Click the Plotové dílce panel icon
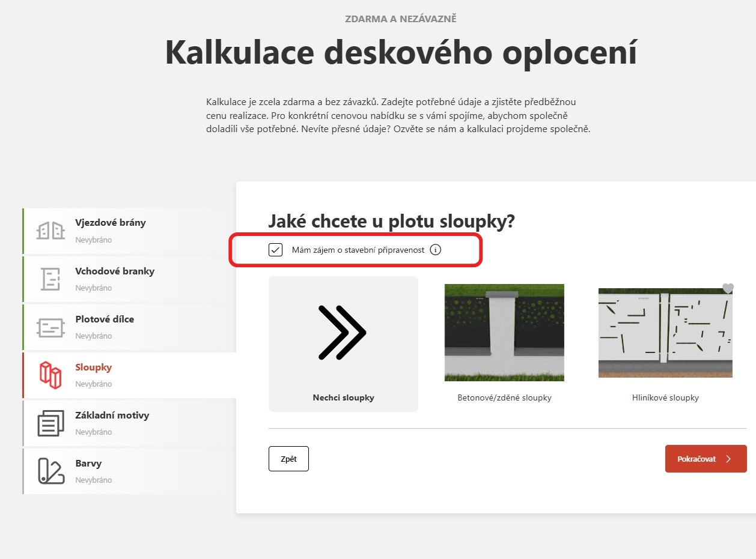 pyautogui.click(x=50, y=327)
